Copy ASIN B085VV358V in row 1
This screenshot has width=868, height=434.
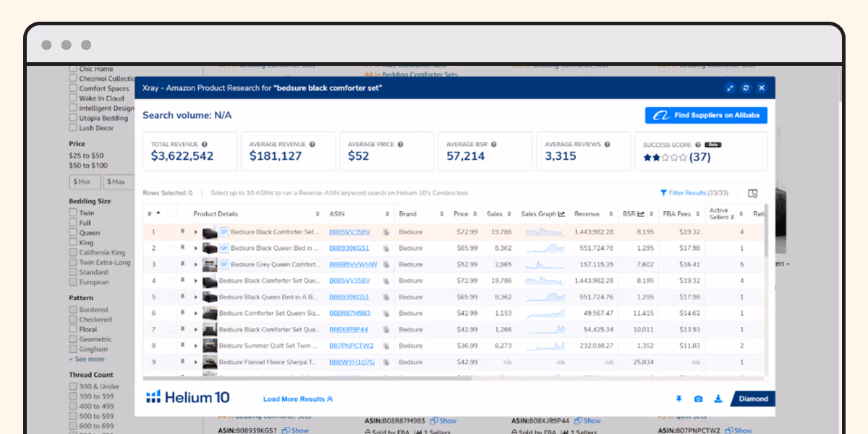click(x=386, y=232)
